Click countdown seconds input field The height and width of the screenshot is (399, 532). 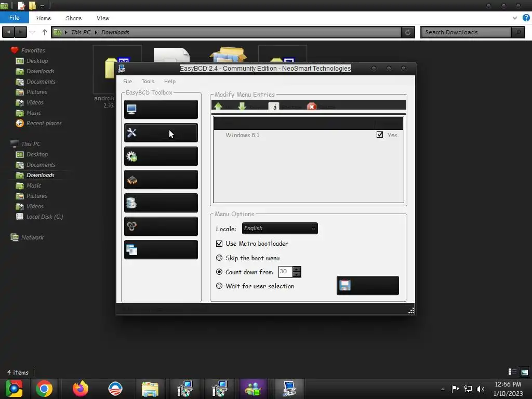[x=285, y=272]
